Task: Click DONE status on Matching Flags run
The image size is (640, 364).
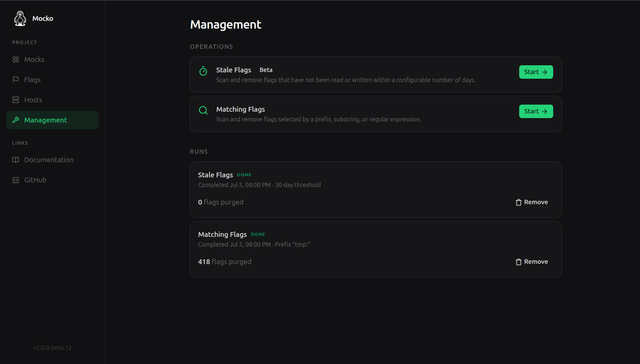Action: [x=258, y=234]
